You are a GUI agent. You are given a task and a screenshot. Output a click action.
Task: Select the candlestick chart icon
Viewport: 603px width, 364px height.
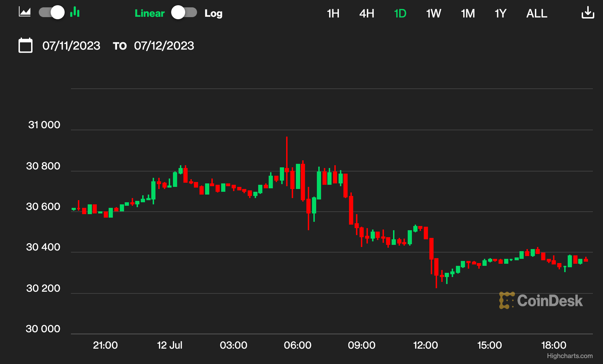[x=75, y=12]
